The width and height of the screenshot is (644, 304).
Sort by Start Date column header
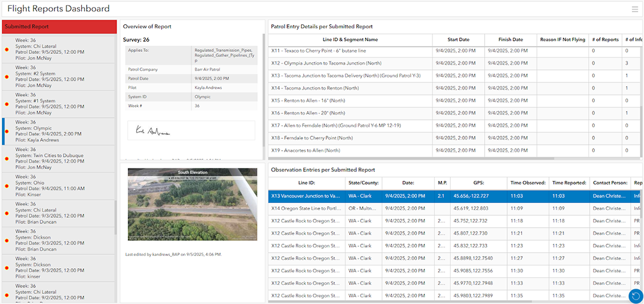459,40
